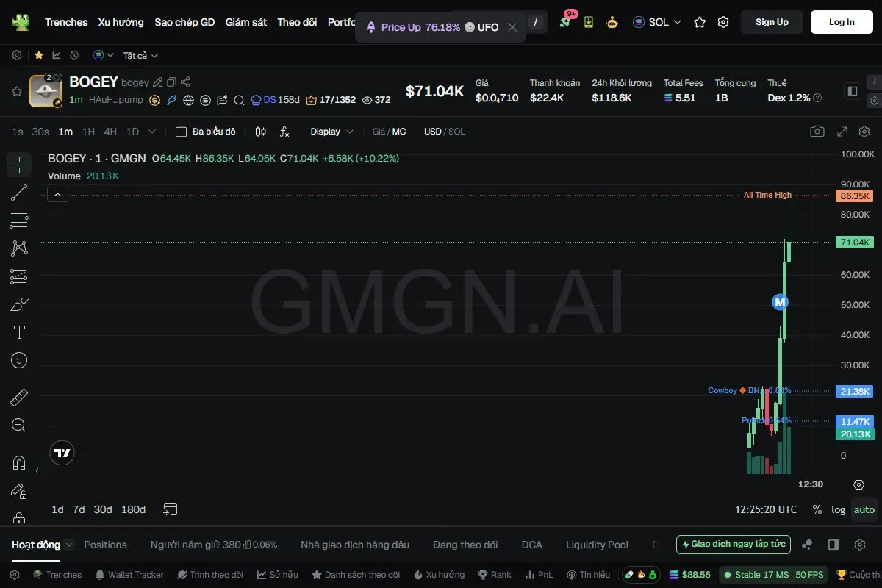This screenshot has height=588, width=882.
Task: Click the M marker on the chart
Action: (x=780, y=301)
